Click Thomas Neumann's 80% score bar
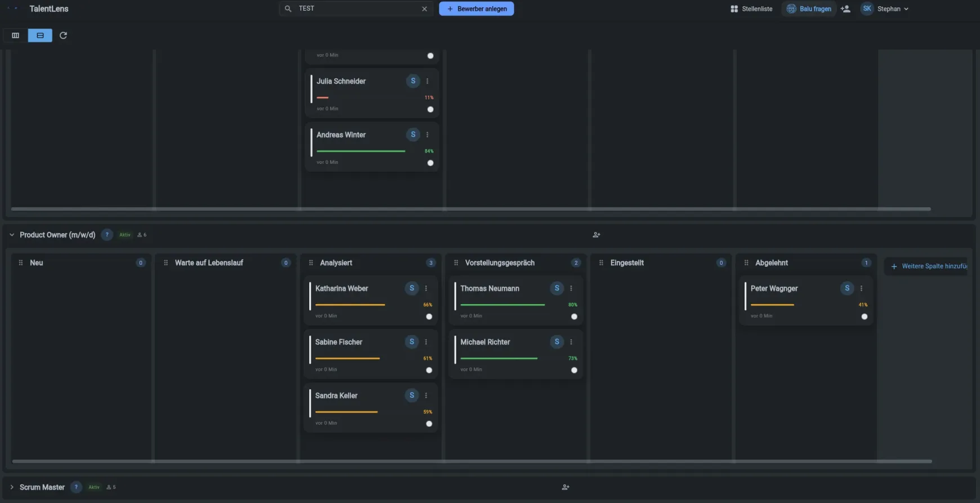The image size is (980, 503). pos(502,305)
